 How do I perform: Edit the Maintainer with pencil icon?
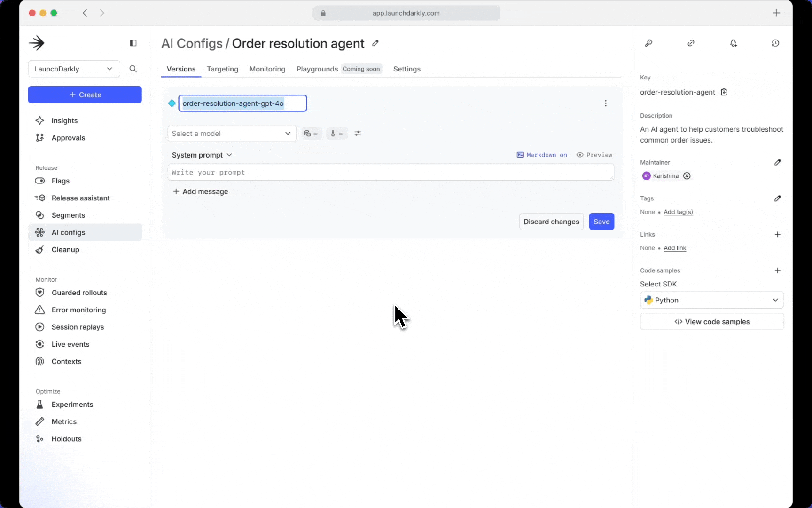tap(778, 162)
